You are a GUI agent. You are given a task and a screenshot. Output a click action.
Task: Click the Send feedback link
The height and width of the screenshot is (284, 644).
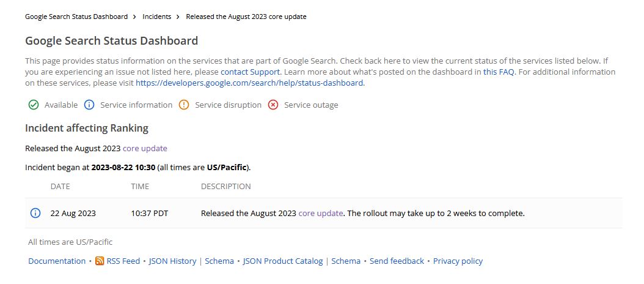pos(397,261)
